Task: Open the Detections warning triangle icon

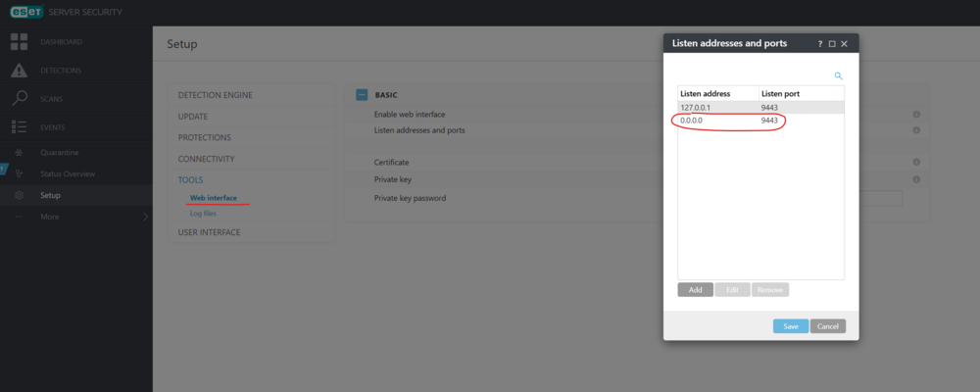Action: click(x=20, y=71)
